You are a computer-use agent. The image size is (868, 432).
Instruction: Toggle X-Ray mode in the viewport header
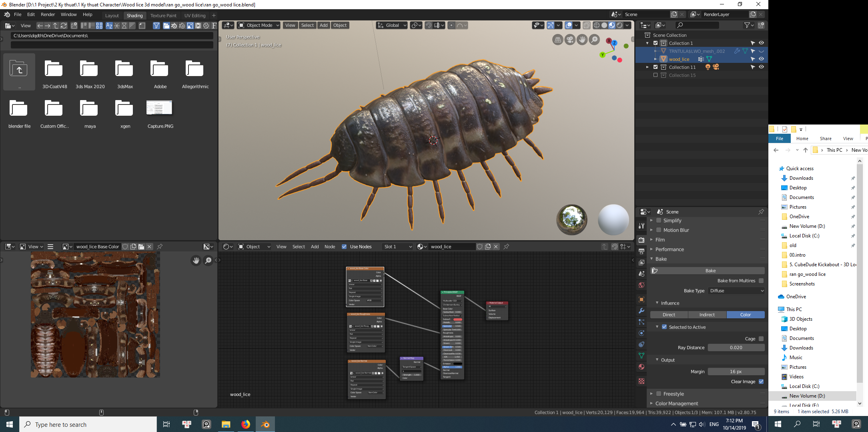point(587,25)
